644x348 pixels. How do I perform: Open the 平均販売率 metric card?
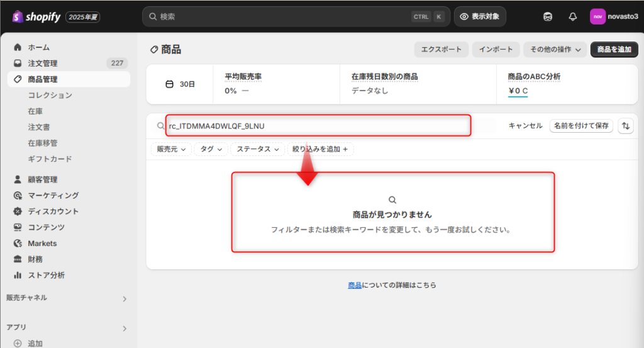point(276,84)
